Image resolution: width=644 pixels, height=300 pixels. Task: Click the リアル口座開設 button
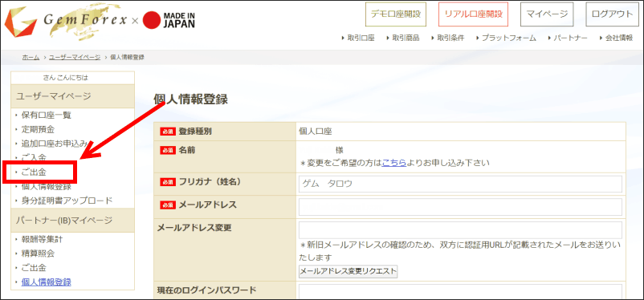point(474,14)
